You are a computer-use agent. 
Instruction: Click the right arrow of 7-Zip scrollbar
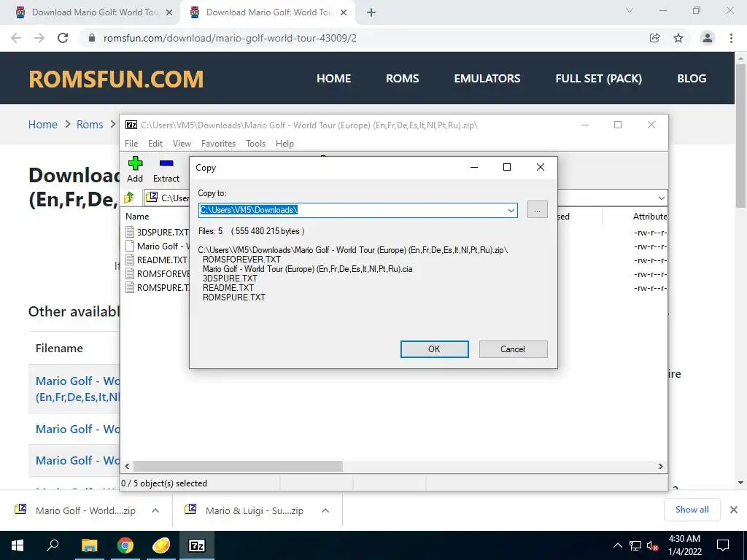point(661,466)
